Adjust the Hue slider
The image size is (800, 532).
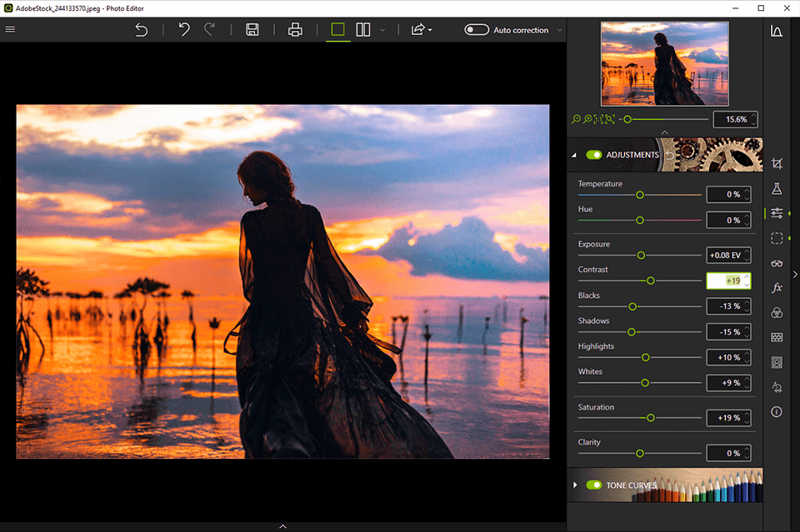coord(640,220)
